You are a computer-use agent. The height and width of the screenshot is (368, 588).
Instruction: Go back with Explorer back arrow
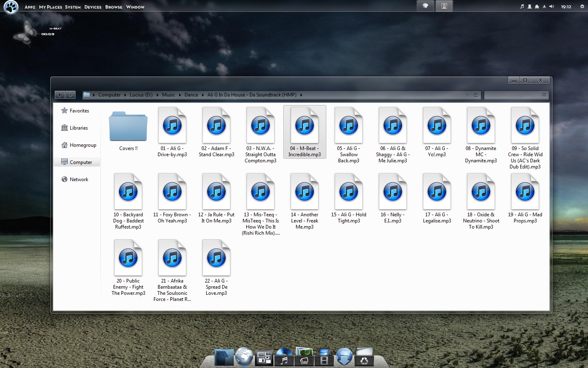(x=60, y=95)
